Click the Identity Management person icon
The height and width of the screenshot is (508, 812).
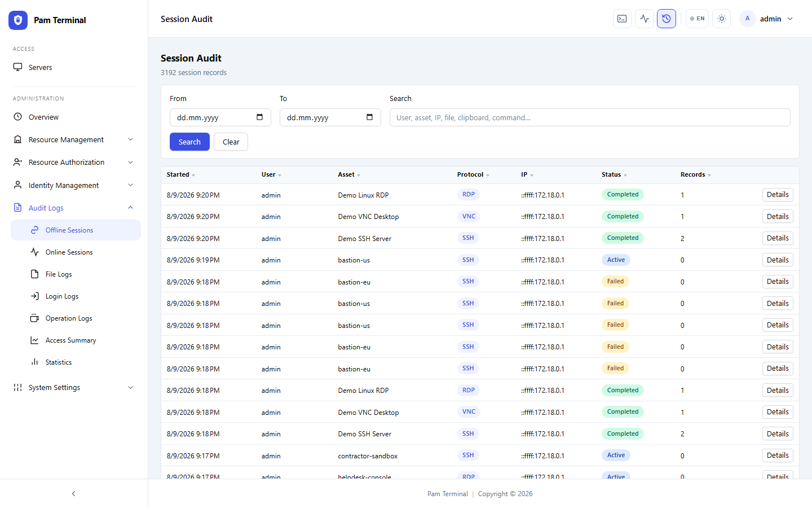click(18, 185)
